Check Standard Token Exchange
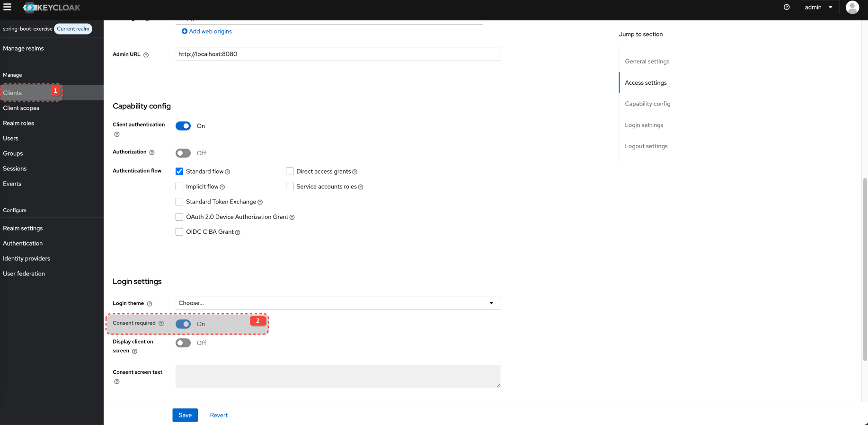The image size is (868, 425). [179, 202]
